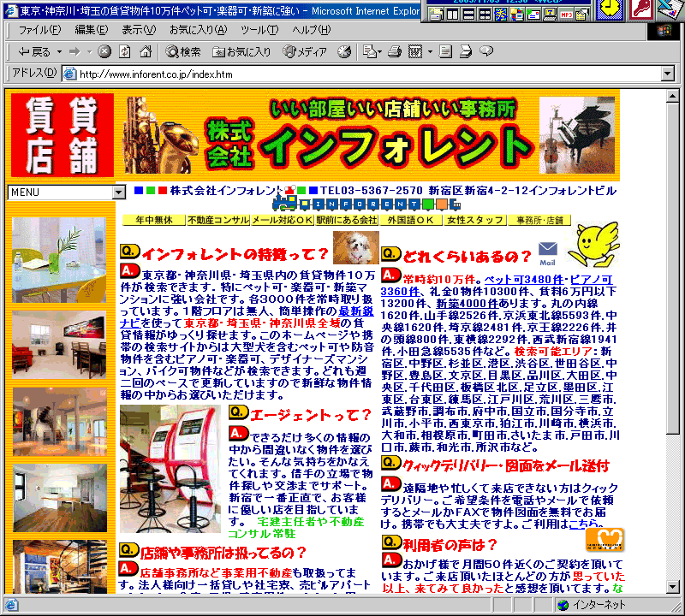Viewport: 685px width, 616px height.
Task: Click the puppy photo thumbnail
Action: click(x=356, y=247)
